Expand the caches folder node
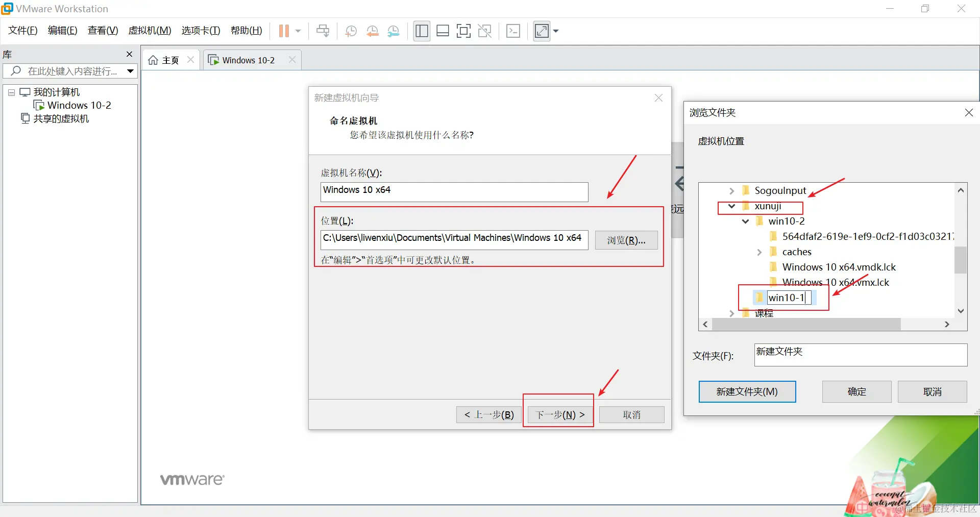The width and height of the screenshot is (980, 517). coord(759,252)
